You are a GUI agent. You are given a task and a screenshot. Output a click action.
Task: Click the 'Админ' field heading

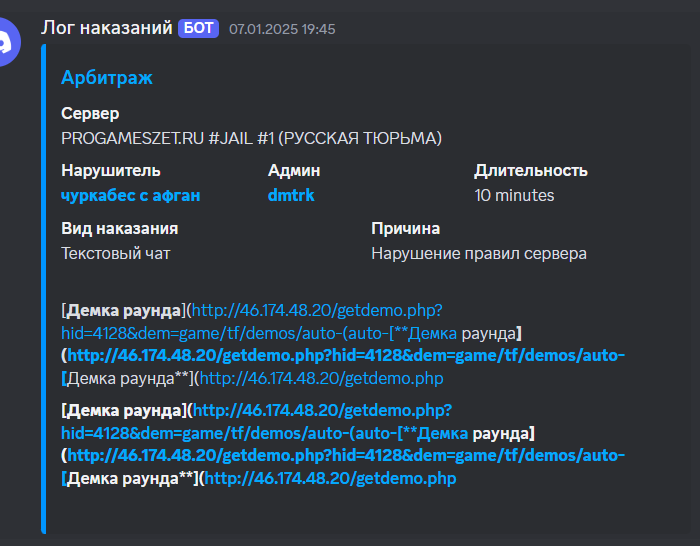(x=294, y=171)
